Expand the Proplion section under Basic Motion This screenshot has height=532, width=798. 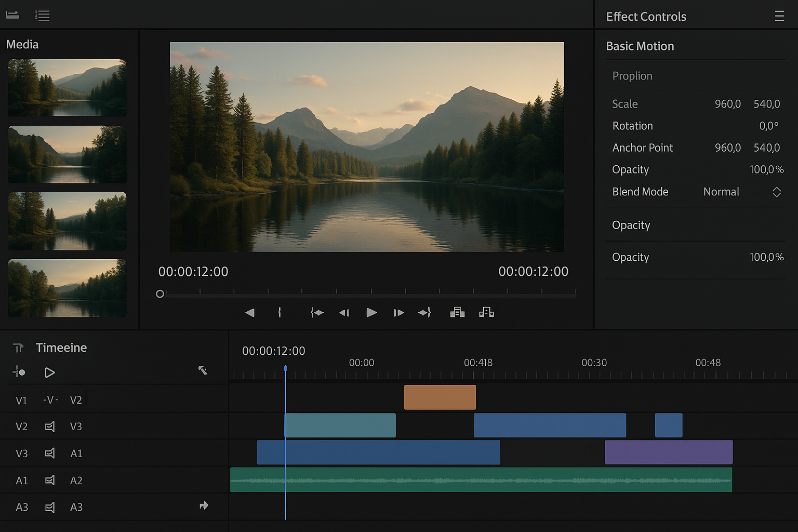click(x=632, y=76)
